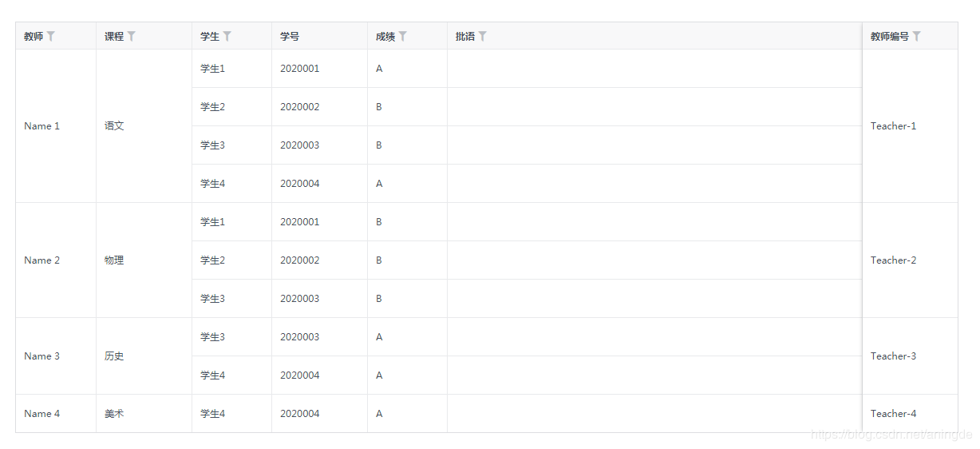The image size is (980, 449).
Task: Click 学生2 in the 物理 group
Action: click(x=213, y=260)
